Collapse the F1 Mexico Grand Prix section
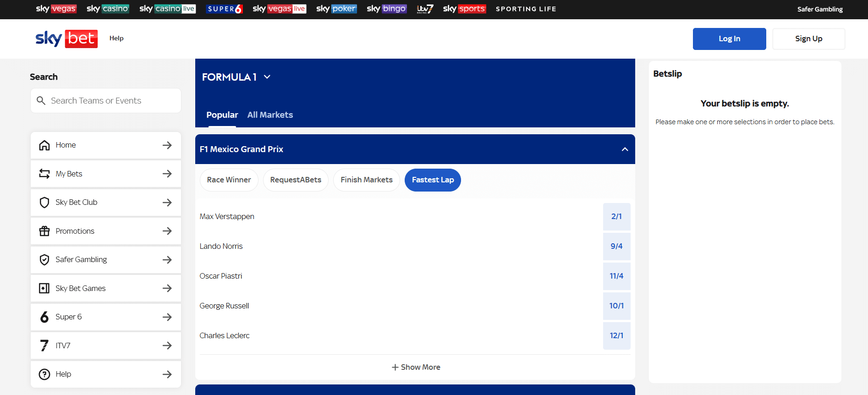The image size is (868, 395). click(x=625, y=149)
